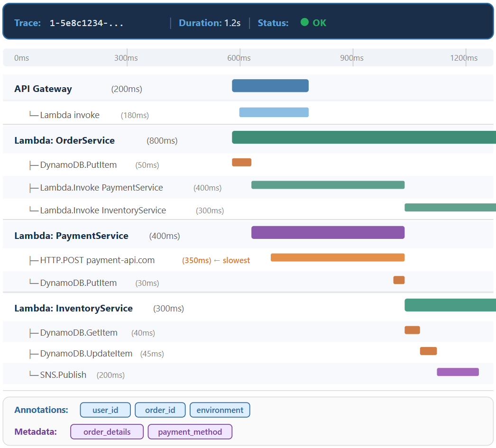Click the Lambda invoke subsegment label
The width and height of the screenshot is (496, 448).
click(70, 115)
